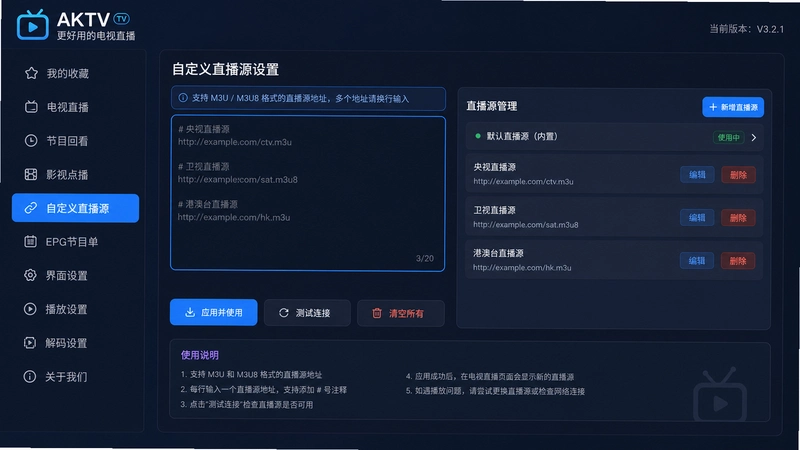Edit the 卫视直播源 entry
800x450 pixels.
coord(697,218)
